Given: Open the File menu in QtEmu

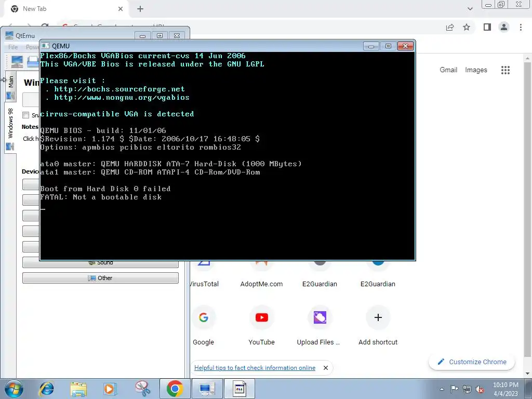Looking at the screenshot, I should (13, 47).
